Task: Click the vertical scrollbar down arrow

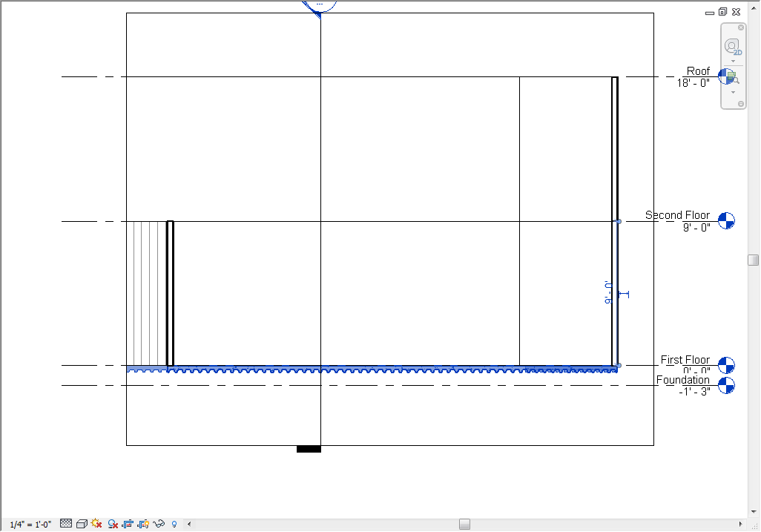Action: [754, 512]
